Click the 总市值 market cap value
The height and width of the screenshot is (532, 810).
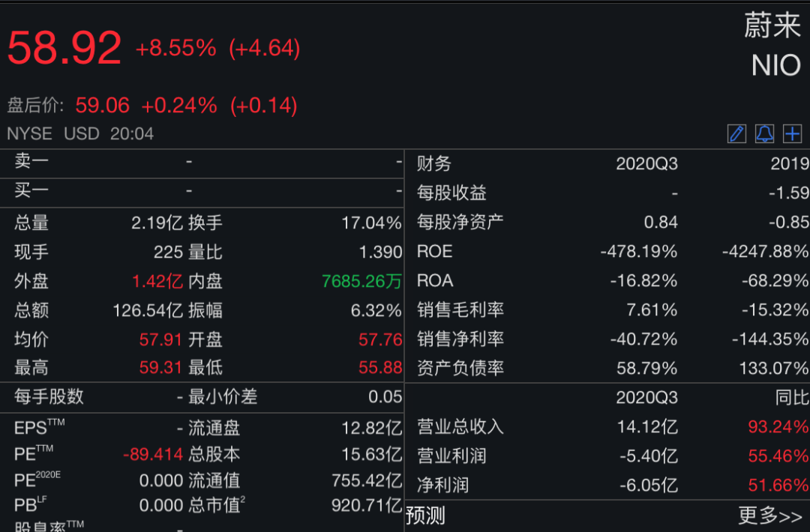pos(366,506)
